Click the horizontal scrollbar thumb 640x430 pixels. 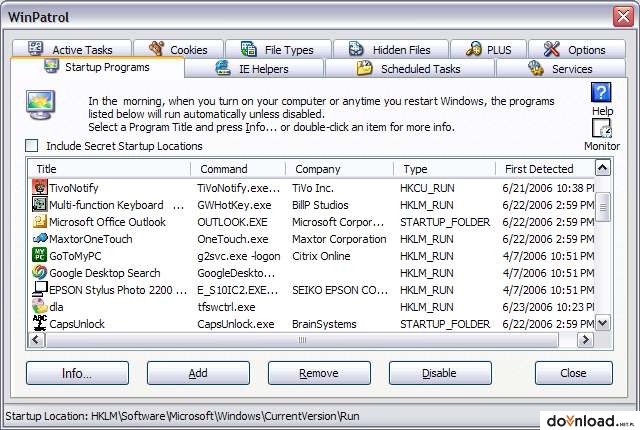302,339
